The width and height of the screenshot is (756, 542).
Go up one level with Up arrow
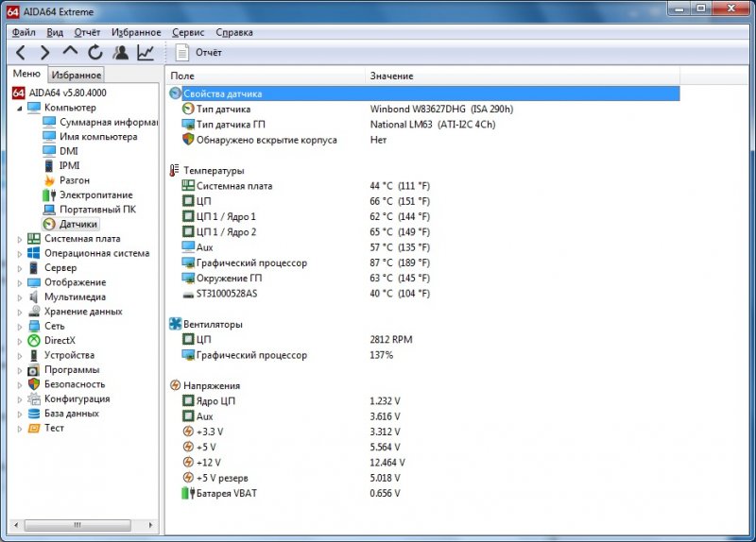(x=70, y=53)
